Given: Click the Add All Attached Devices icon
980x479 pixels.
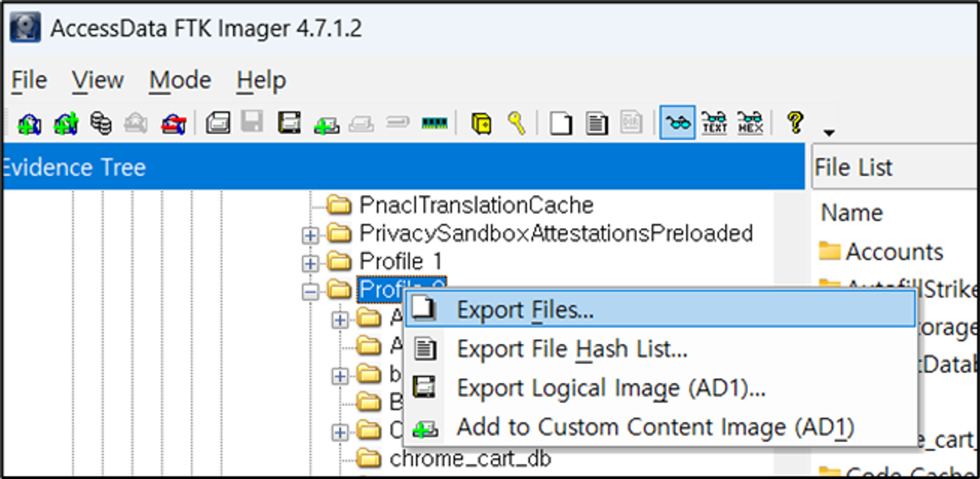Looking at the screenshot, I should tap(66, 123).
